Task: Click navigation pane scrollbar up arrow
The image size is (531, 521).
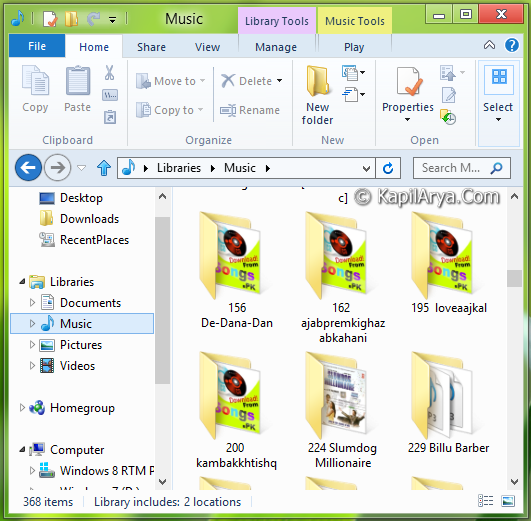Action: coord(163,196)
